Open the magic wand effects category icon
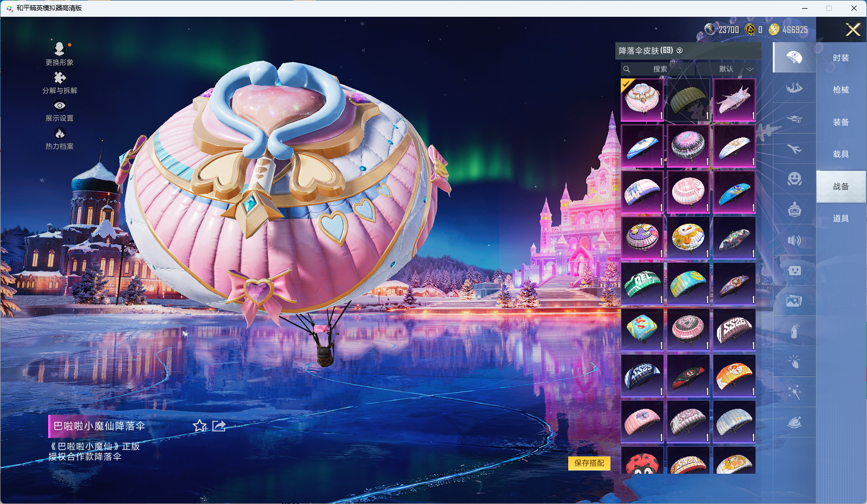 (x=794, y=392)
